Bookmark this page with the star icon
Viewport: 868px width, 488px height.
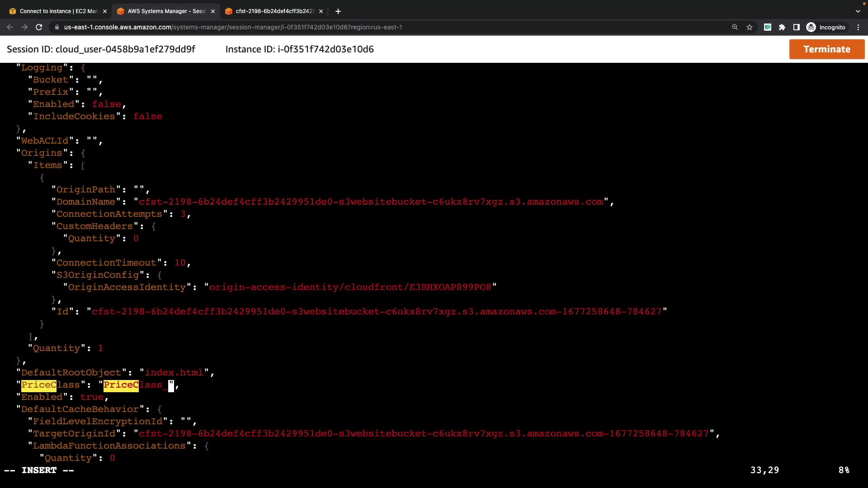coord(750,27)
